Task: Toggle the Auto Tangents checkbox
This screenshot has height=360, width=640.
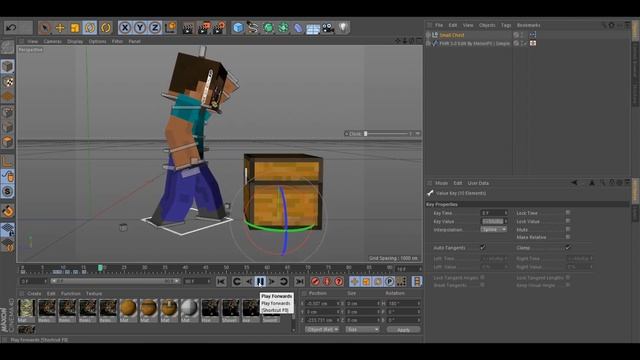Action: tap(483, 247)
